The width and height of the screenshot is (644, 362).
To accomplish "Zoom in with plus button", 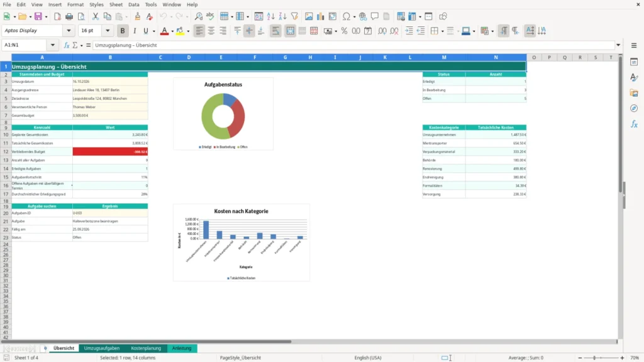I will [x=622, y=358].
